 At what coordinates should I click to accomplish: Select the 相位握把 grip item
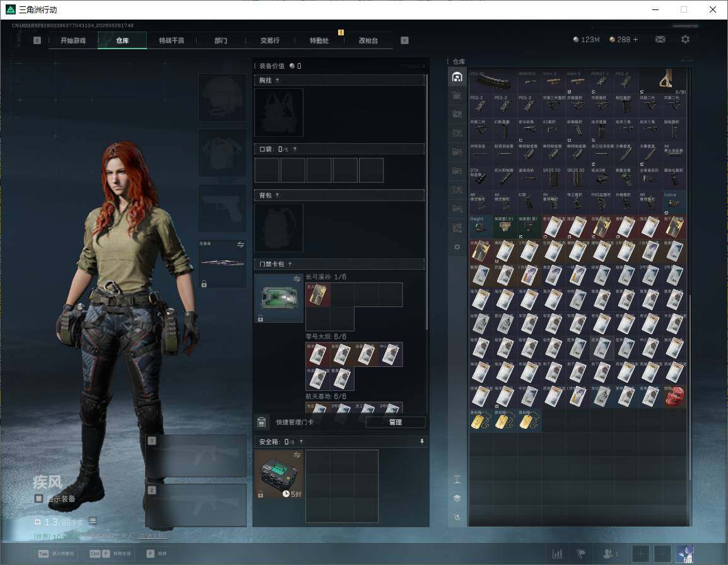[x=625, y=107]
